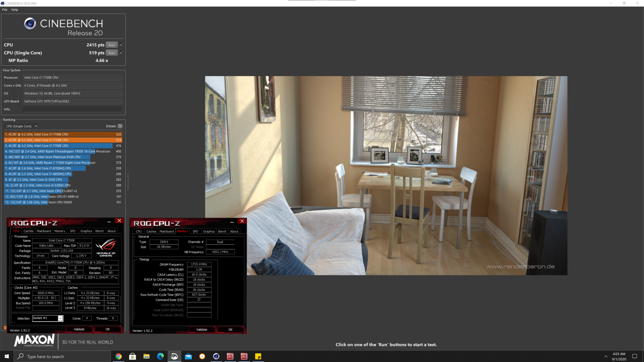Image resolution: width=644 pixels, height=362 pixels.
Task: Open Bench tab in left CPU-Z window
Action: coord(99,231)
